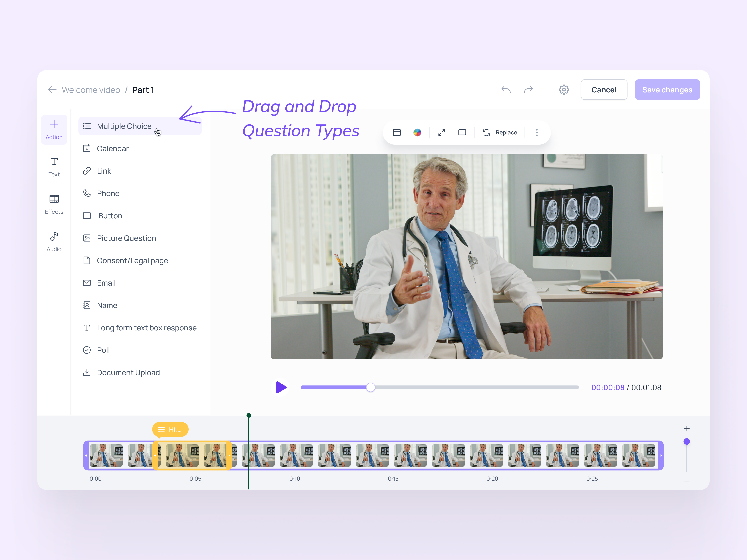The height and width of the screenshot is (560, 747).
Task: Click the layout grid toolbar icon
Action: 397,133
